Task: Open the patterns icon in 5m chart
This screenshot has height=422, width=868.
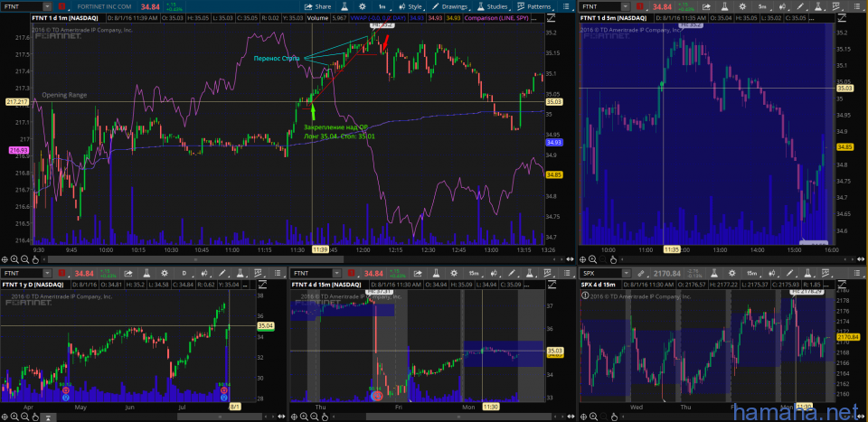Action: tap(836, 6)
